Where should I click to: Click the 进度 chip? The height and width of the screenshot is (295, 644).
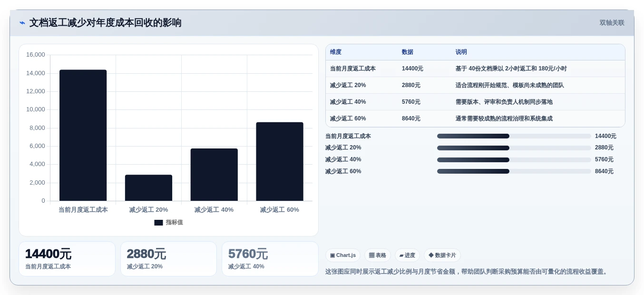pos(407,256)
